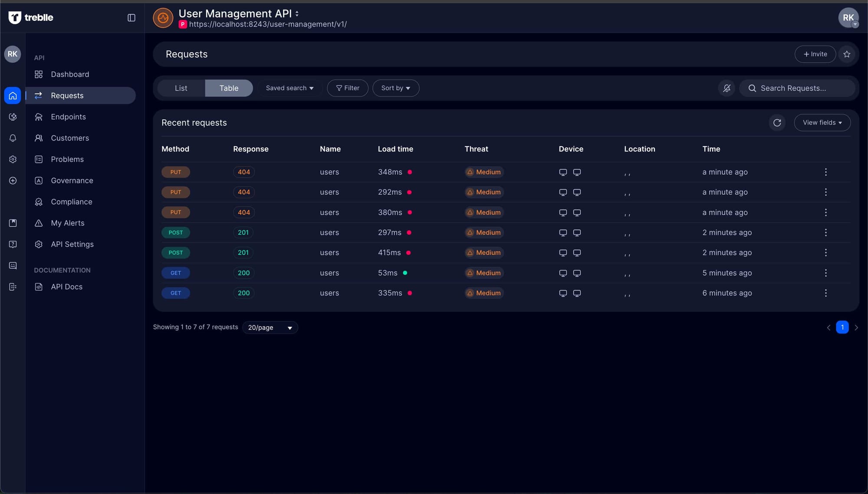
Task: Click the Treblle logo
Action: (x=31, y=17)
